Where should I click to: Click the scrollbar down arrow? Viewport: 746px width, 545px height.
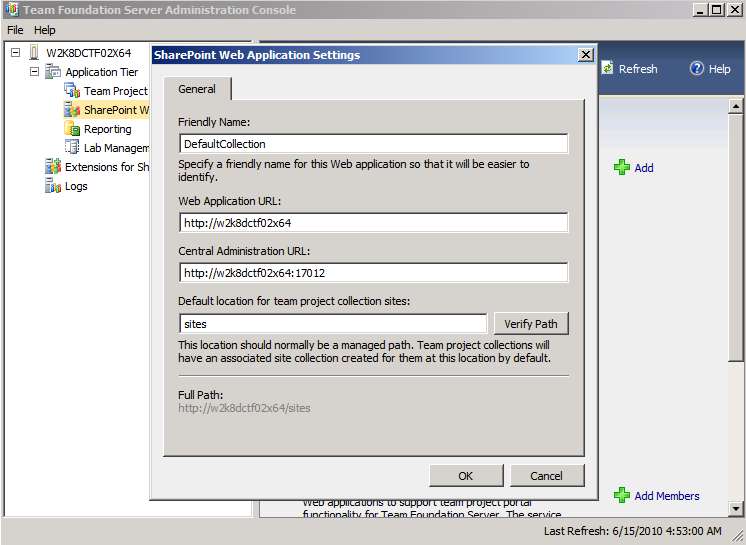click(x=736, y=508)
